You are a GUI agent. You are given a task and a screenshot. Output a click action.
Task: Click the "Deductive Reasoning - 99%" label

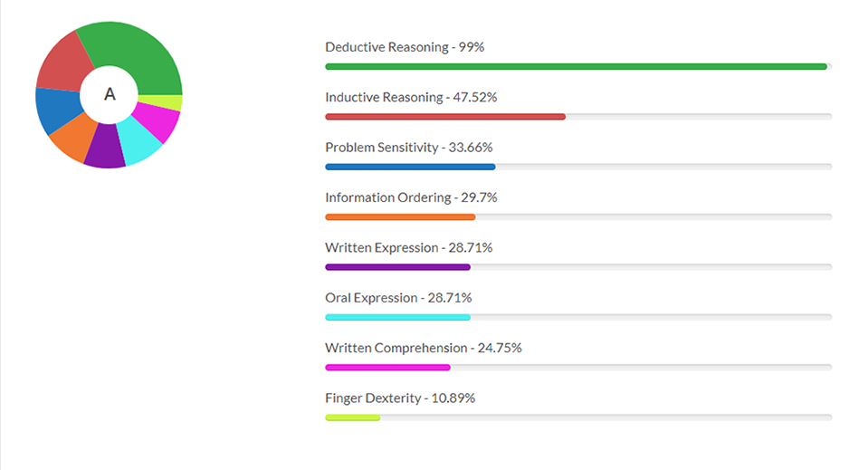point(405,46)
